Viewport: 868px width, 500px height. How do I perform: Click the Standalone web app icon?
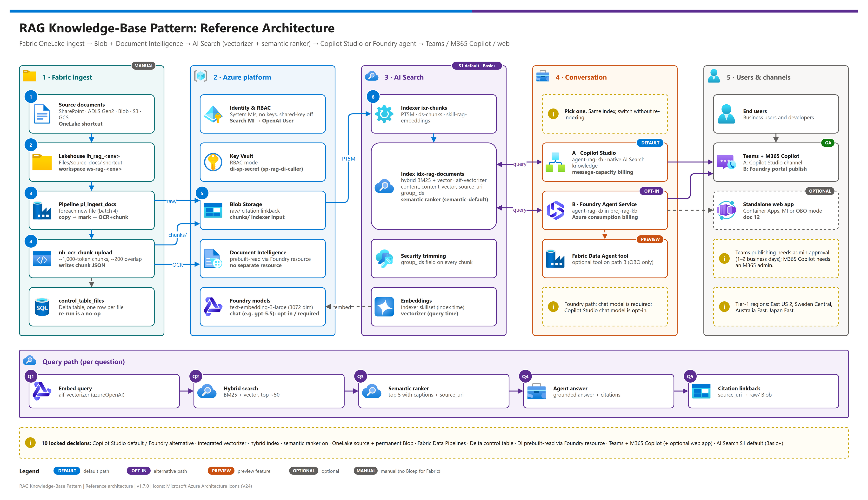pos(726,210)
